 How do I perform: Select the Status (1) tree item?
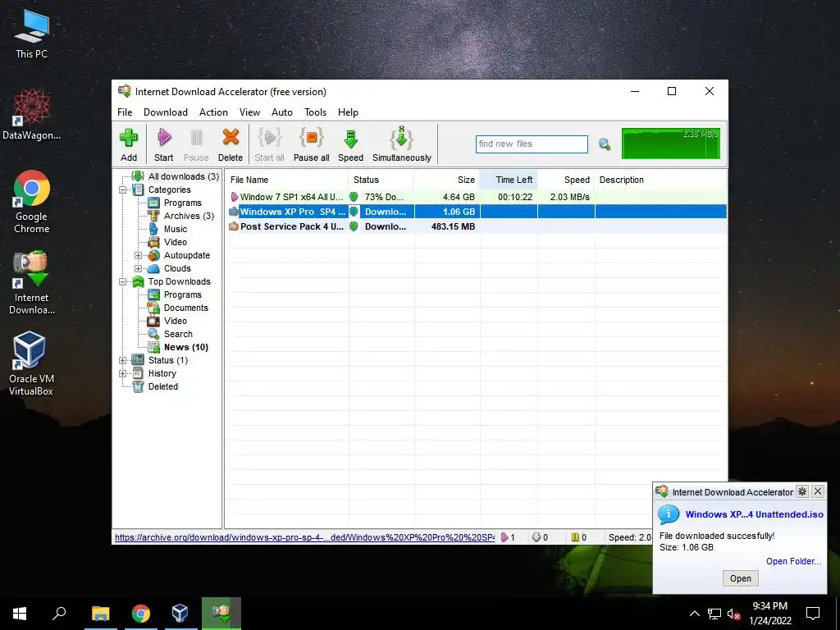coord(167,361)
